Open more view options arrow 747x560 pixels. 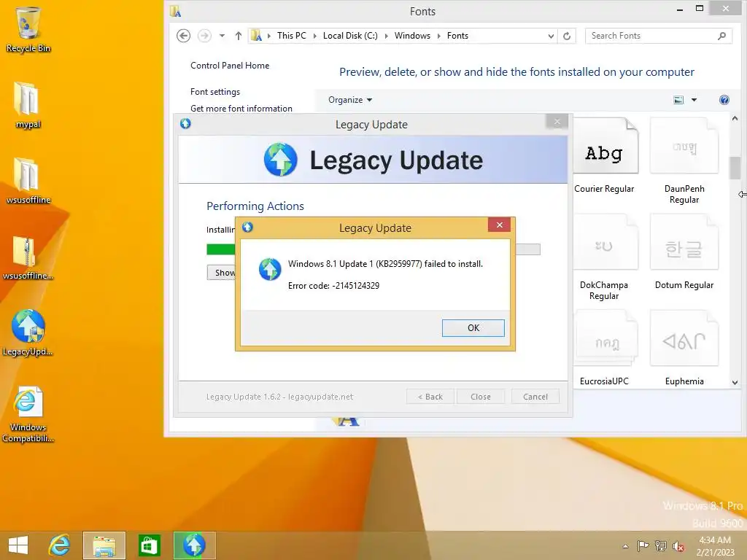694,100
